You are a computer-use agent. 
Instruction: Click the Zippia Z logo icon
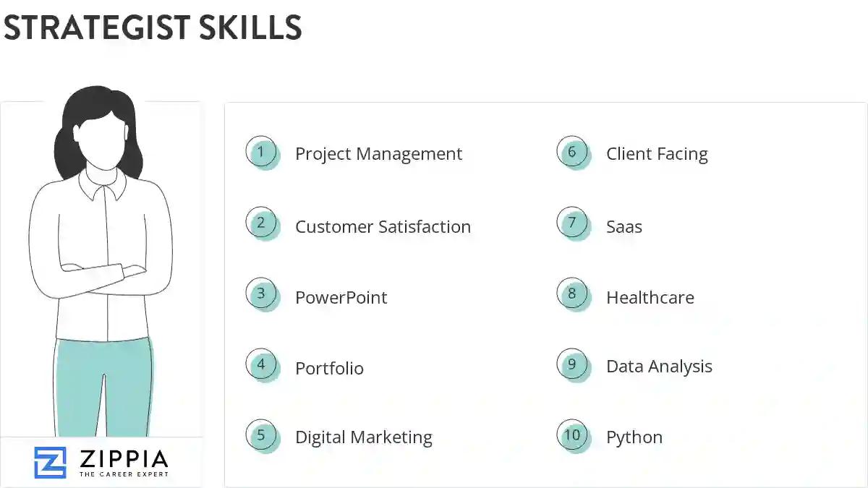click(x=50, y=463)
